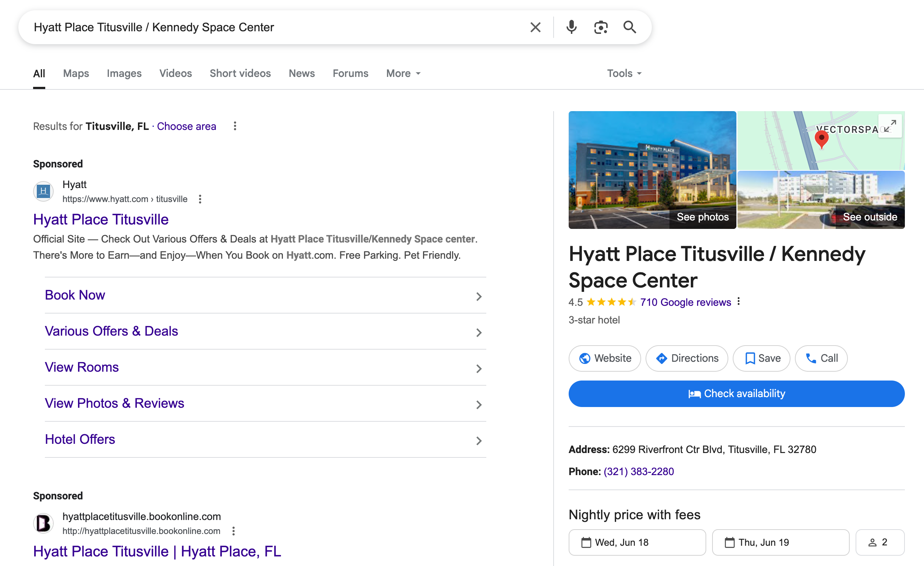
Task: Select the All tab
Action: click(x=39, y=73)
